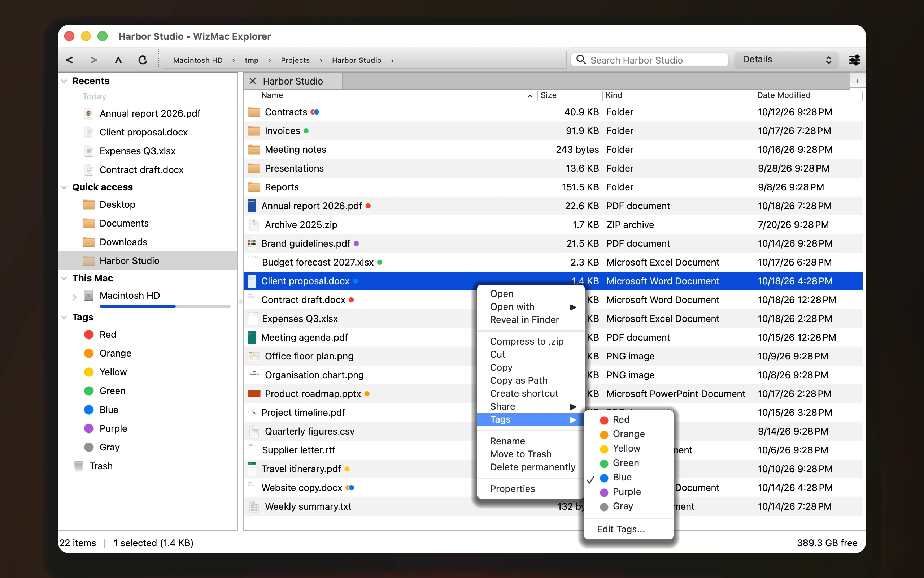Collapse the Recents sidebar section

[64, 81]
